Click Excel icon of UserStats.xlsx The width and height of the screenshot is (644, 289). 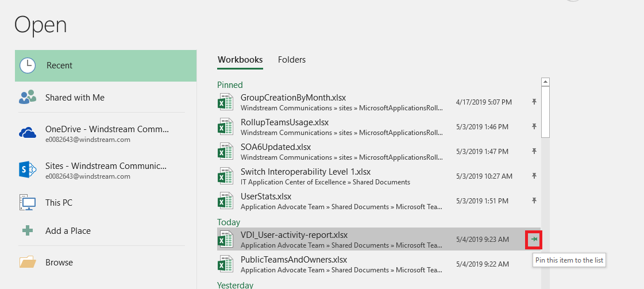pyautogui.click(x=225, y=201)
